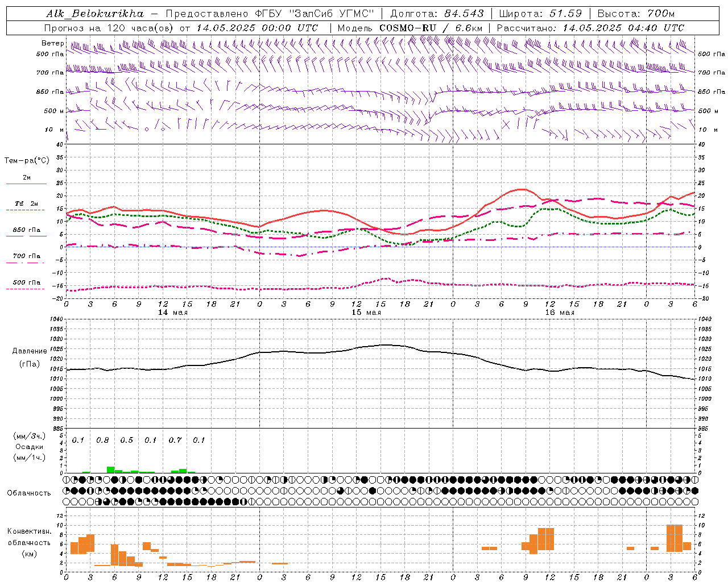
Task: Click the Alk_Belokurikha station title
Action: 95,14
